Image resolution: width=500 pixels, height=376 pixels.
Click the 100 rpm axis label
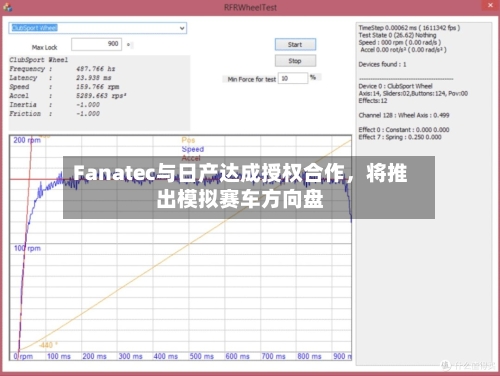[27, 248]
